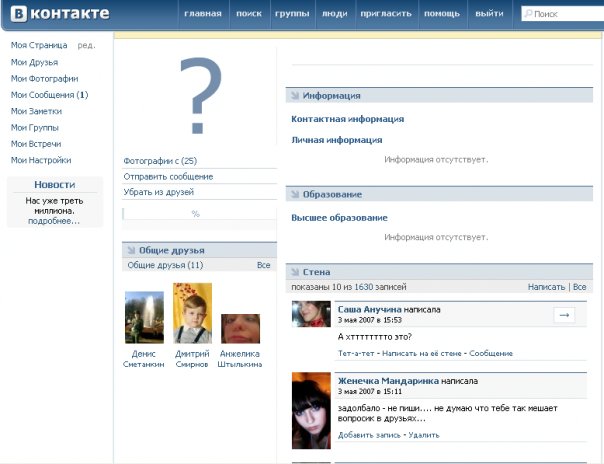Click Саша Анучина's wall post avatar
Viewport: 604px width, 464px height.
pyautogui.click(x=311, y=314)
